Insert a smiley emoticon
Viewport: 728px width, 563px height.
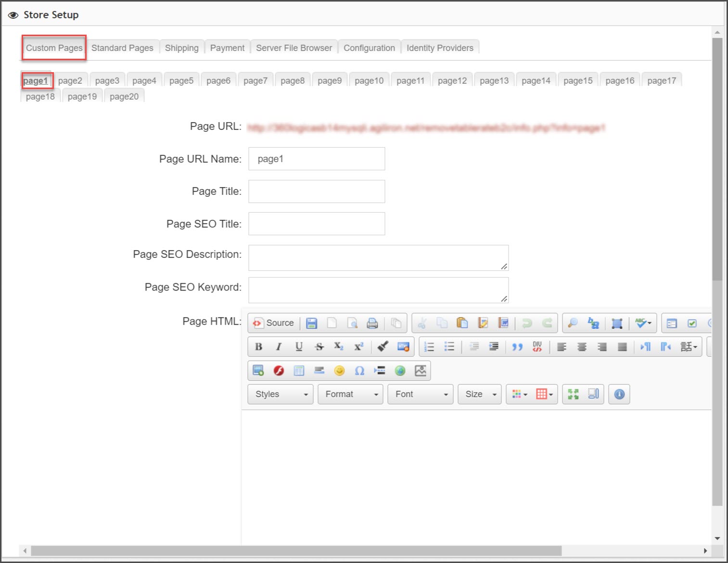pyautogui.click(x=339, y=371)
